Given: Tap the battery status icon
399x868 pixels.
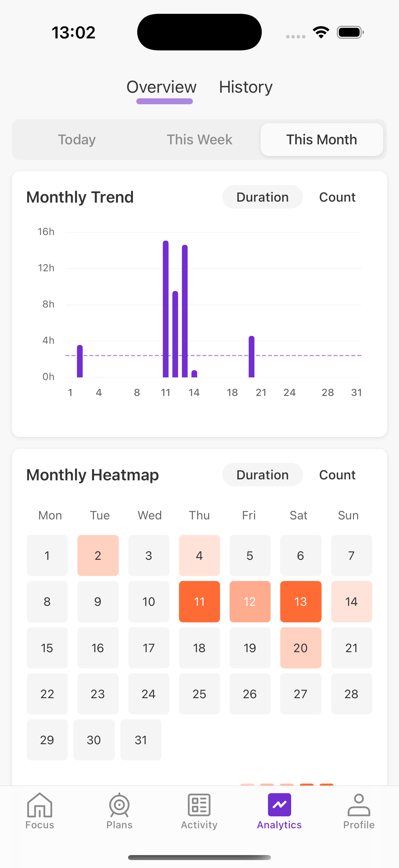Looking at the screenshot, I should pyautogui.click(x=350, y=32).
